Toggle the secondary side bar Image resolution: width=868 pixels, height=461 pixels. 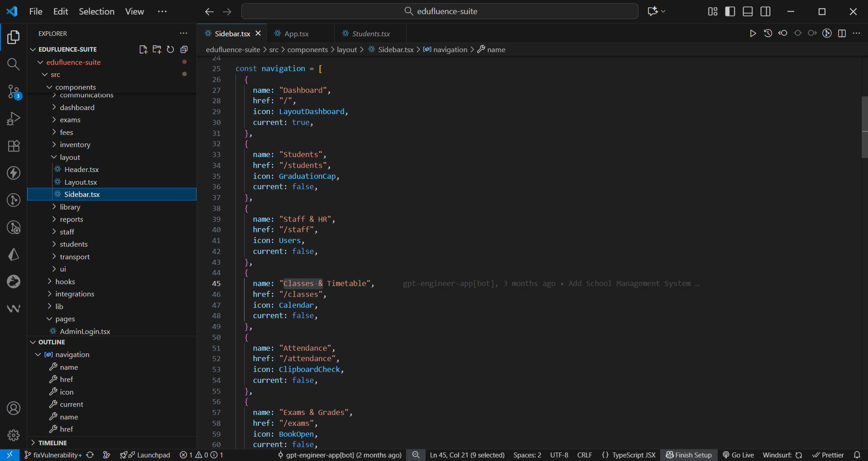[765, 11]
